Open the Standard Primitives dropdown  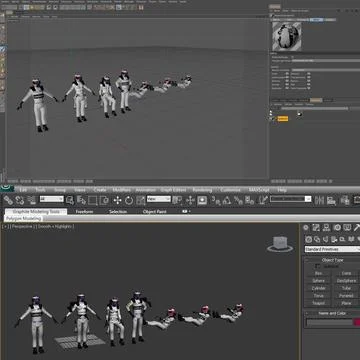pos(332,249)
